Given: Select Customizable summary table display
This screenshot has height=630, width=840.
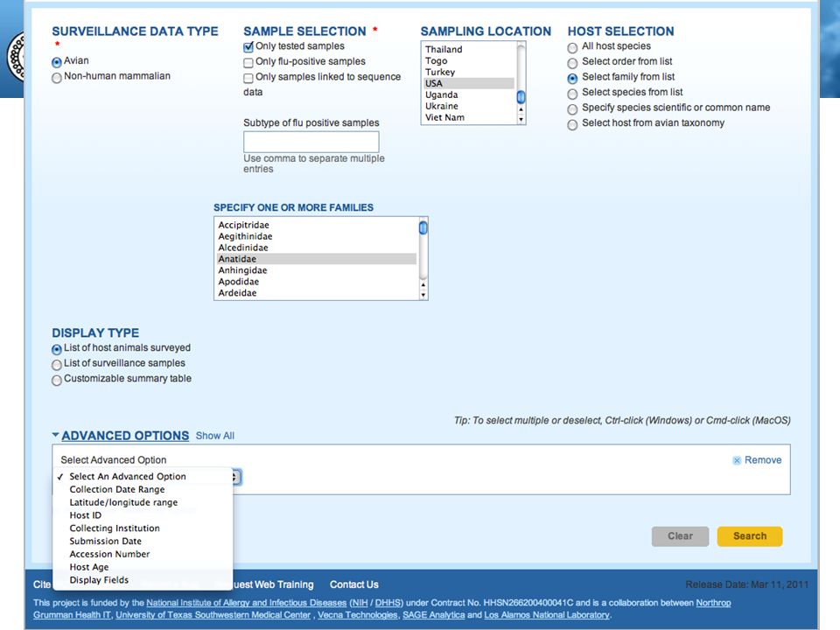Looking at the screenshot, I should 57,381.
